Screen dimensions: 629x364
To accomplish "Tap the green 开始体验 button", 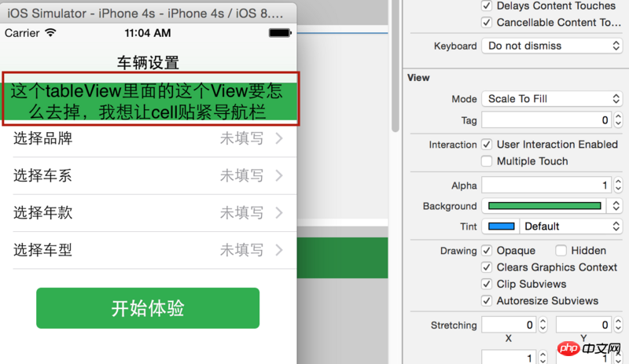I will point(148,308).
